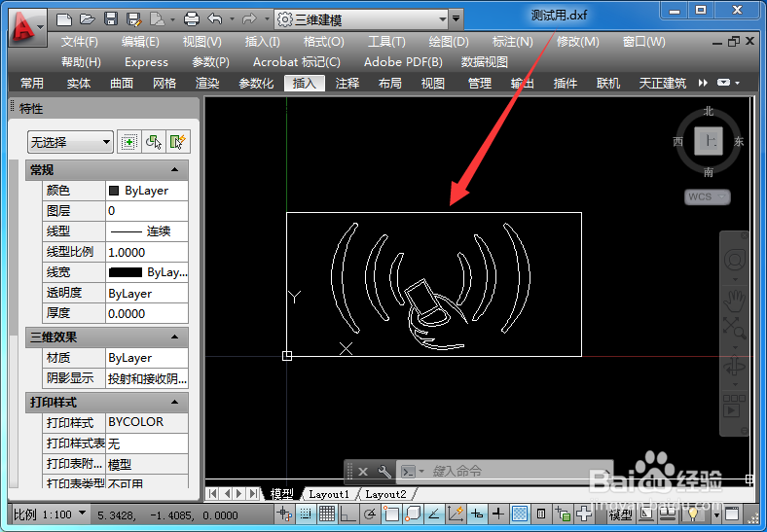Screen dimensions: 767x532
Task: Click the Quick Select icon in properties
Action: pos(178,142)
